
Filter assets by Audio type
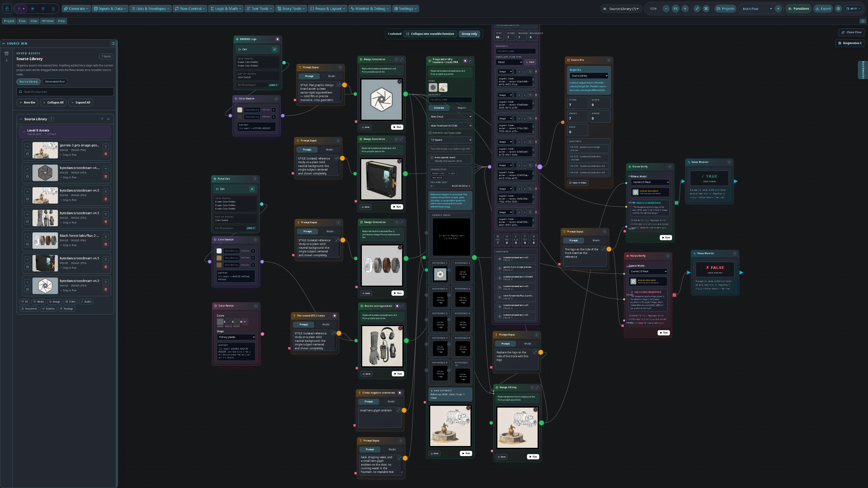[86, 302]
